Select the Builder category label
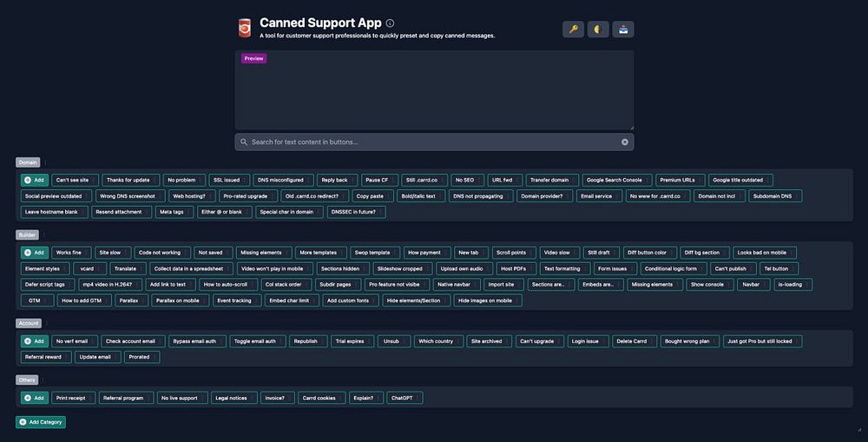The width and height of the screenshot is (868, 442). [x=27, y=234]
